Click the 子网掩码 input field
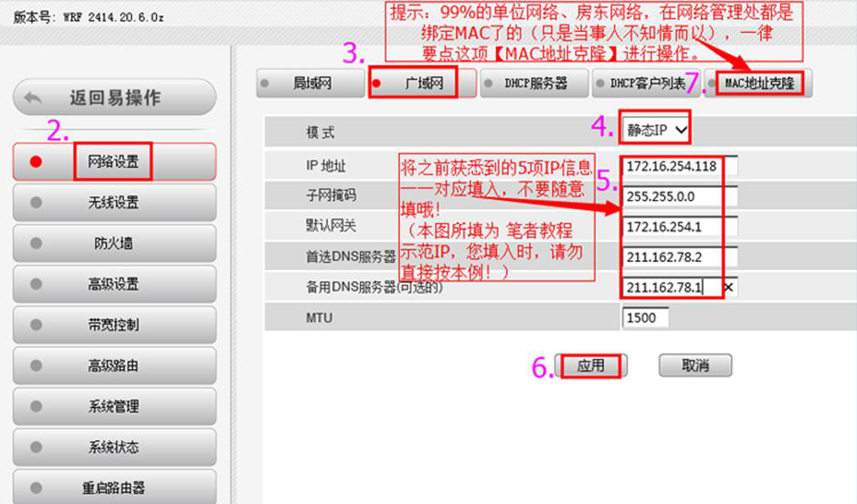Image resolution: width=857 pixels, height=504 pixels. (680, 196)
